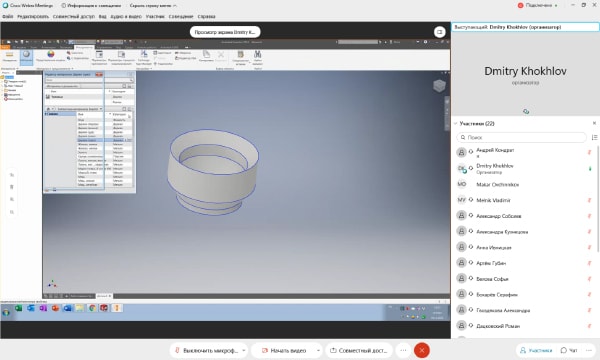This screenshot has width=600, height=360.
Task: Toggle the shared screen fullscreen icon
Action: [x=439, y=32]
